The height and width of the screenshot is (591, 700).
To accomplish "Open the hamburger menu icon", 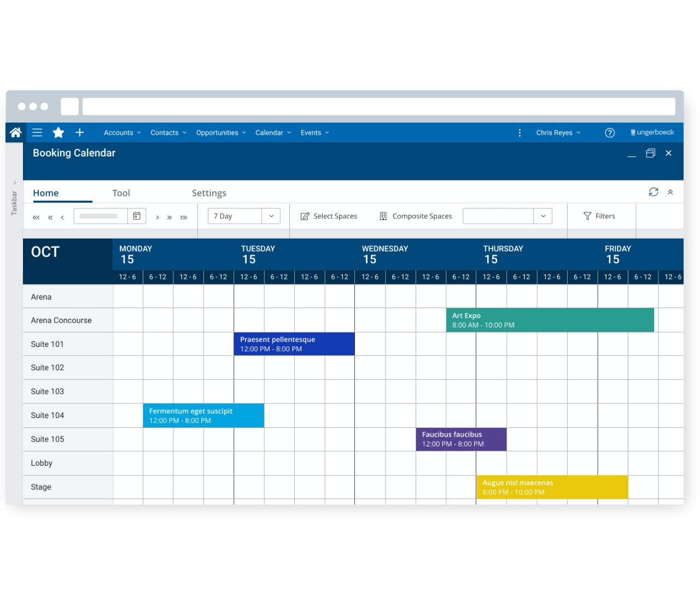I will 37,132.
